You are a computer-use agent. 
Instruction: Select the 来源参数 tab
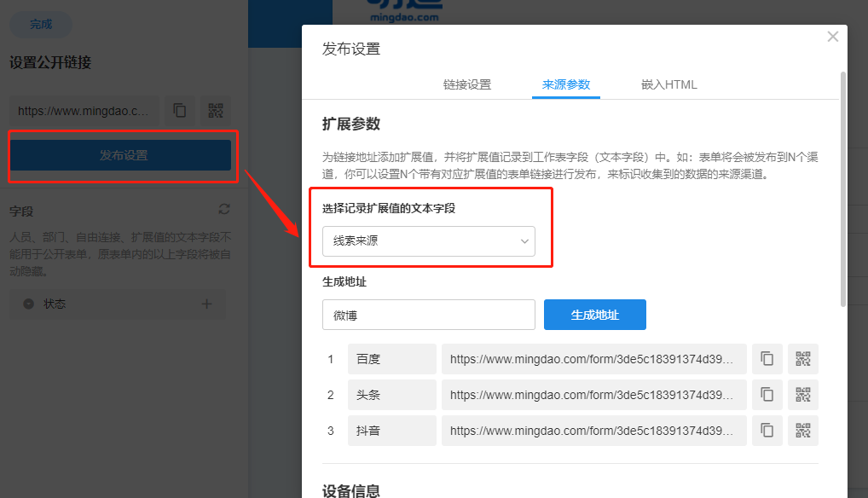pos(566,84)
